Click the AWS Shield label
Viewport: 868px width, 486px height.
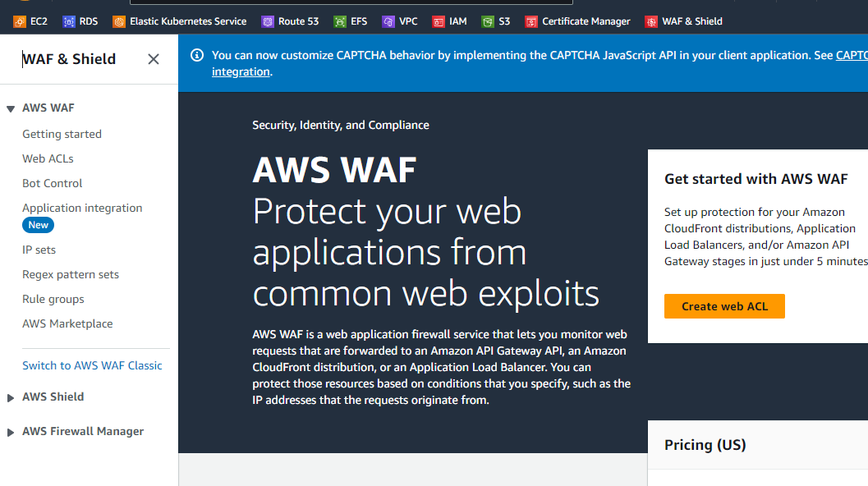coord(53,397)
